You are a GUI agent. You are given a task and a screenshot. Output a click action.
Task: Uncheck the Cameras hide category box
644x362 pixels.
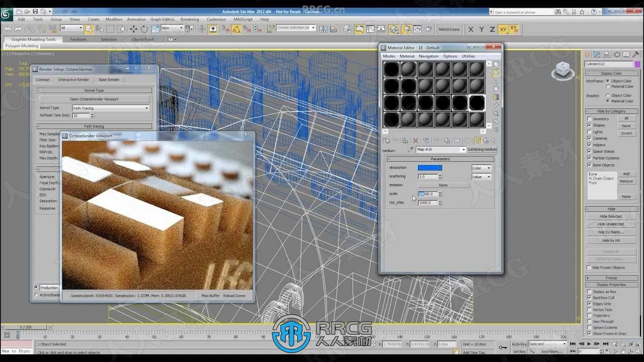589,138
